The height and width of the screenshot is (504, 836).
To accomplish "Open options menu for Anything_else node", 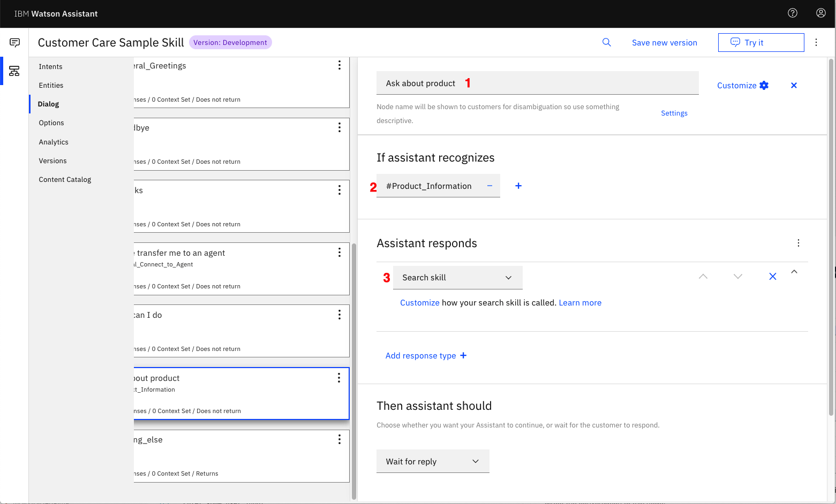I will tap(339, 439).
